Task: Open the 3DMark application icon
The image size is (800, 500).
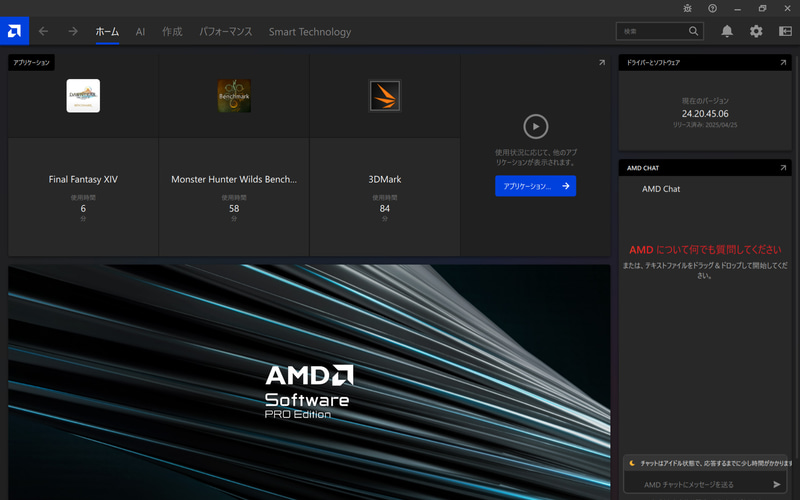Action: 385,95
